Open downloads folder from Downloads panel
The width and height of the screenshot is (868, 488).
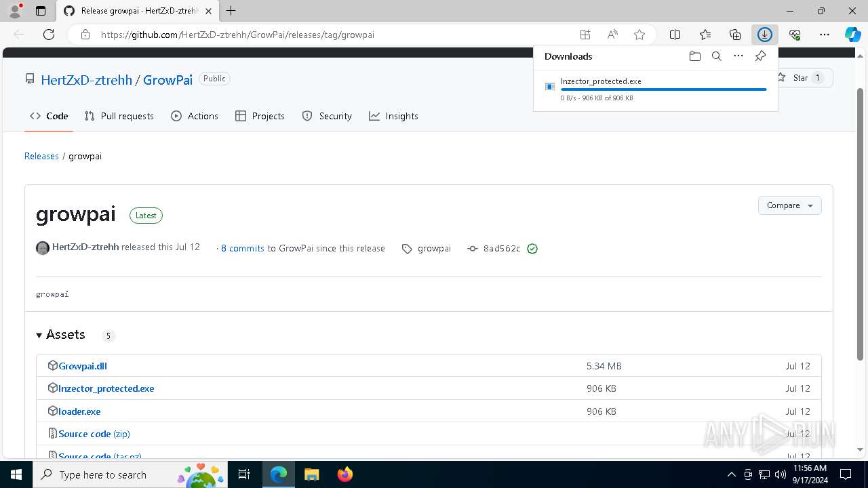(695, 56)
